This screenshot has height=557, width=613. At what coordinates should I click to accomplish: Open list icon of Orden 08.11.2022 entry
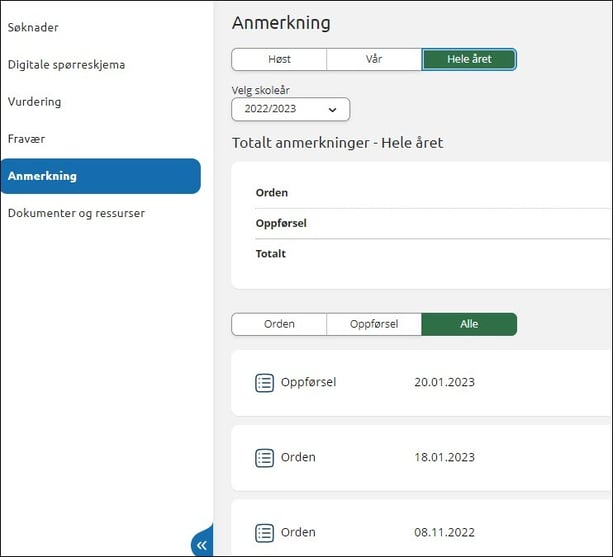click(264, 533)
